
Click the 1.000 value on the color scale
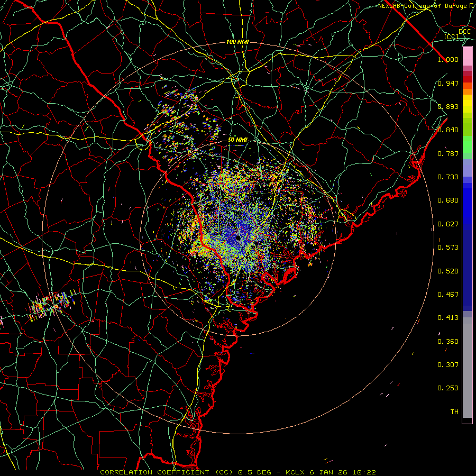point(448,59)
